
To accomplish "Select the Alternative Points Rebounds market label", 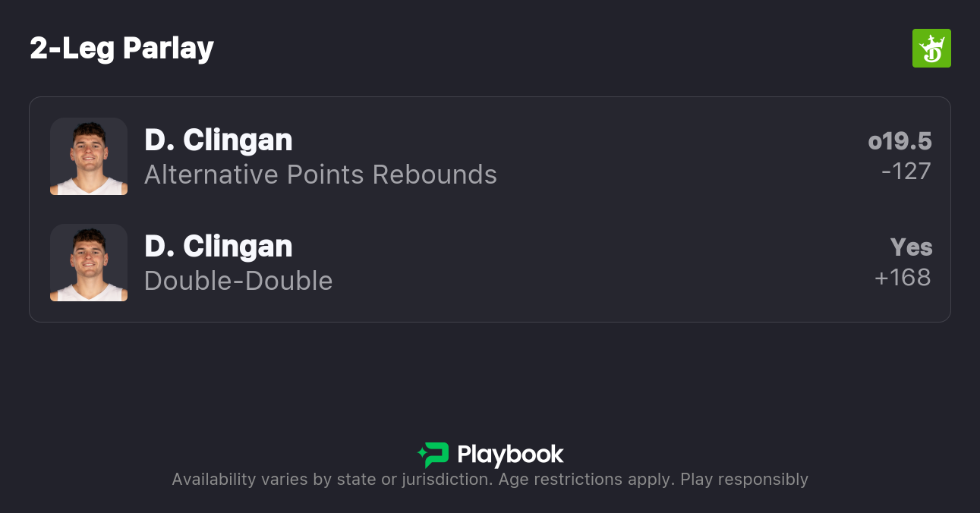I will pyautogui.click(x=320, y=175).
